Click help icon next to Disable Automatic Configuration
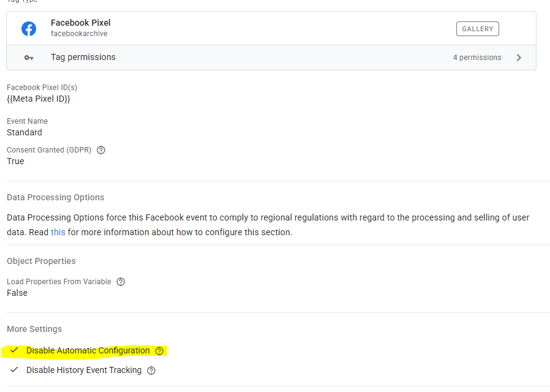550x392 pixels. pos(159,351)
